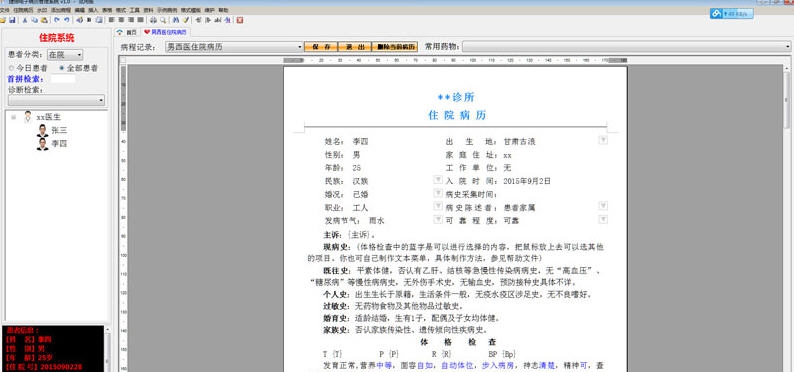Click the xx医生 doctor avatar icon
This screenshot has width=794, height=372.
pos(28,117)
